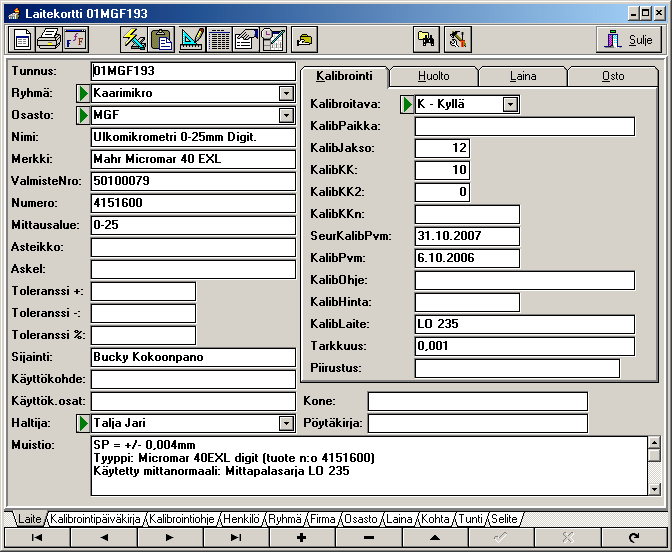Click the KalibPvm date field 6.10.2006
672x552 pixels.
point(467,258)
